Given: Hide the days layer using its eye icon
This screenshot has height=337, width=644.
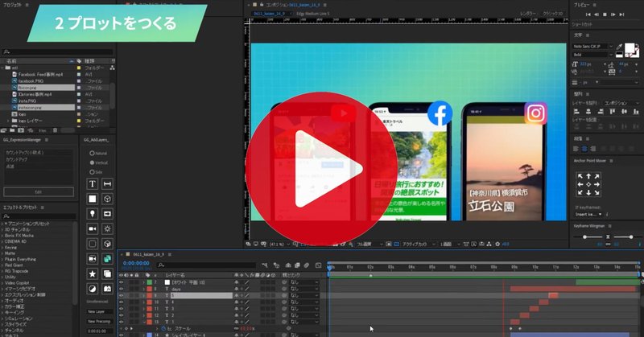Looking at the screenshot, I should point(122,289).
